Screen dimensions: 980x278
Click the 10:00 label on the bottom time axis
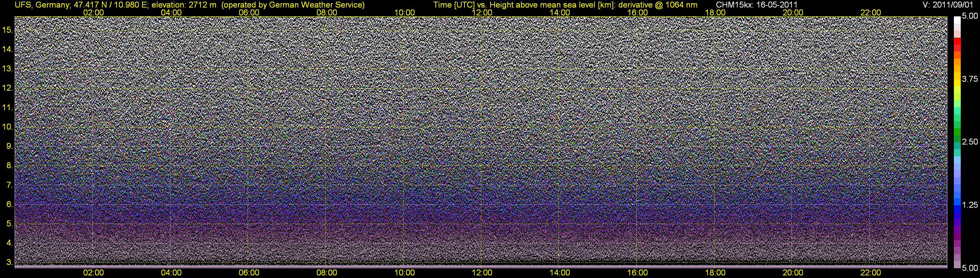404,273
